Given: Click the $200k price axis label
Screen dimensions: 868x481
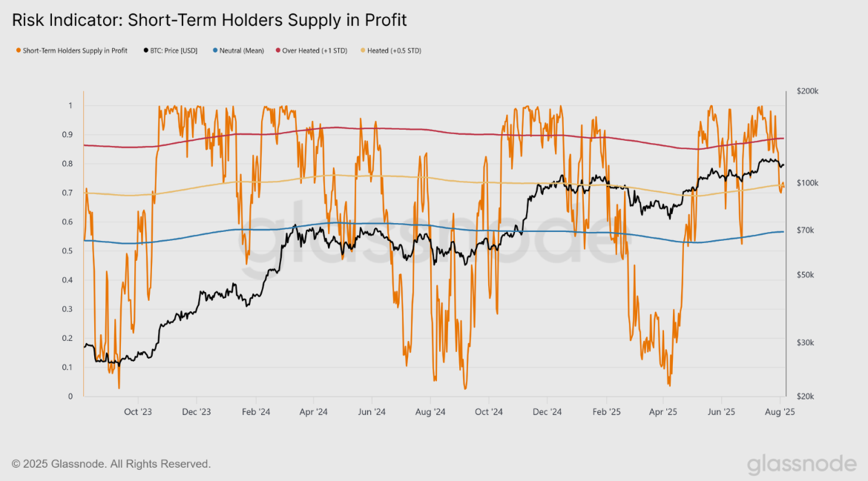Looking at the screenshot, I should coord(807,91).
